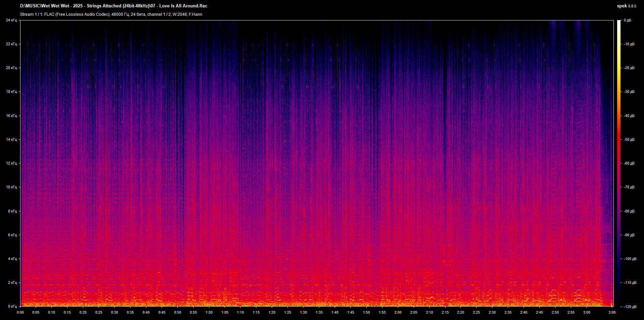The height and width of the screenshot is (320, 644).
Task: Click the 2:30 time axis label
Action: [x=492, y=313]
